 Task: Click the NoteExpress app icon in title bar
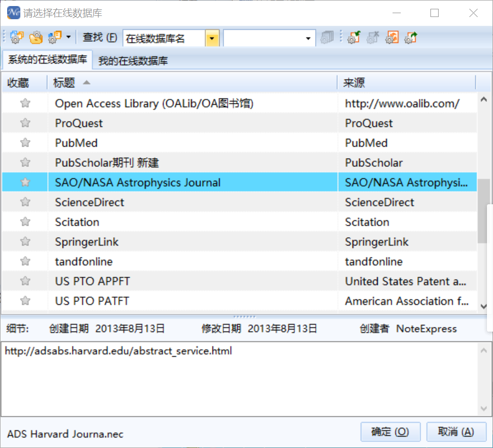coord(14,13)
